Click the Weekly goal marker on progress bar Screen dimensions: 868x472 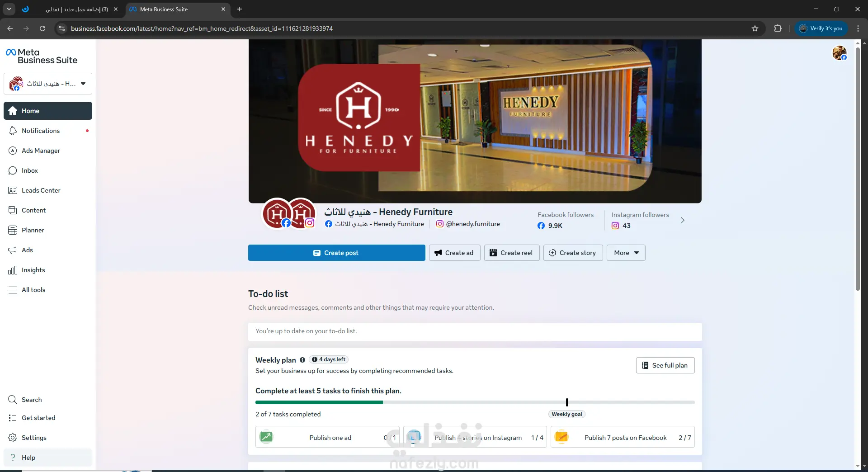point(567,402)
